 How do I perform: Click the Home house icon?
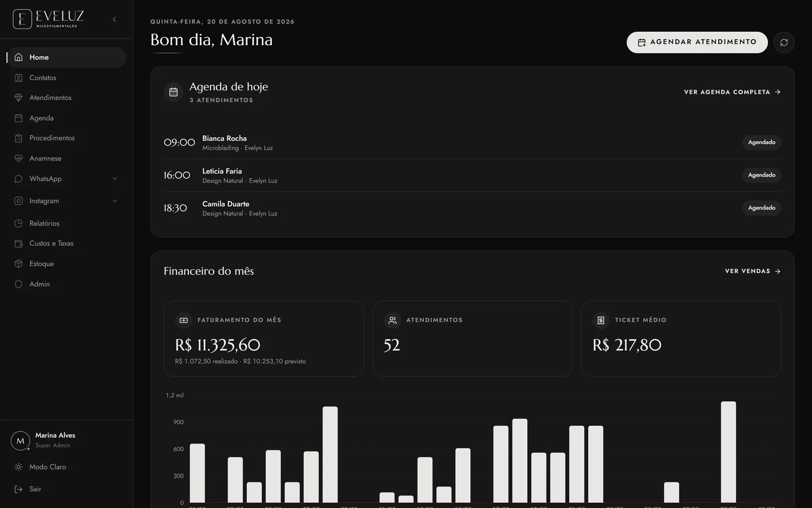(x=18, y=57)
